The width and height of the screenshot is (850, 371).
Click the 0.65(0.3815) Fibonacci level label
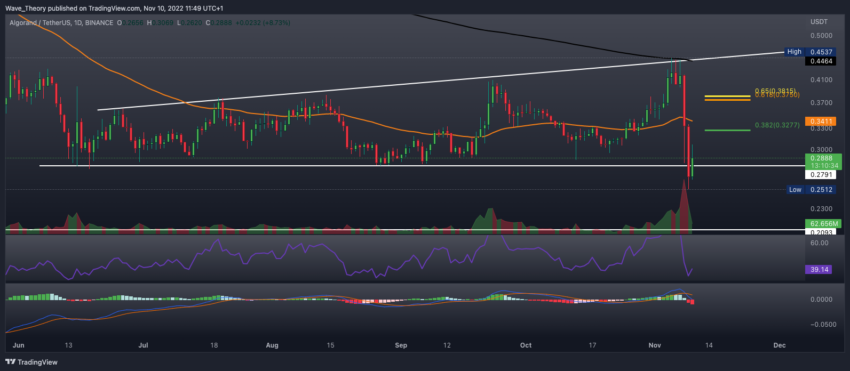click(777, 91)
